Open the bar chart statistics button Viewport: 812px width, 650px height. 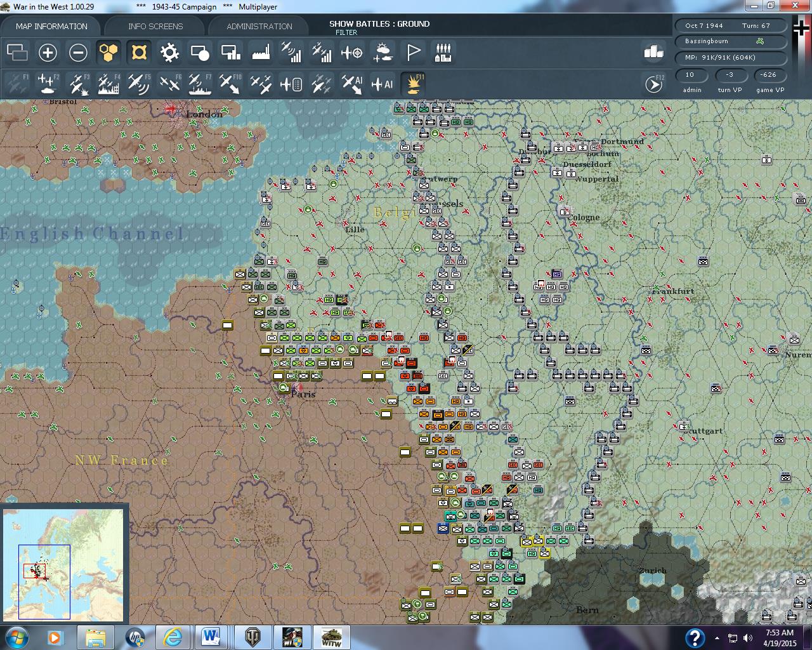click(653, 52)
